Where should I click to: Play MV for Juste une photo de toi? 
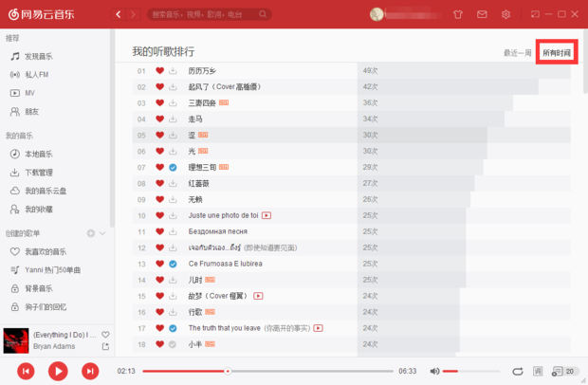click(x=267, y=215)
